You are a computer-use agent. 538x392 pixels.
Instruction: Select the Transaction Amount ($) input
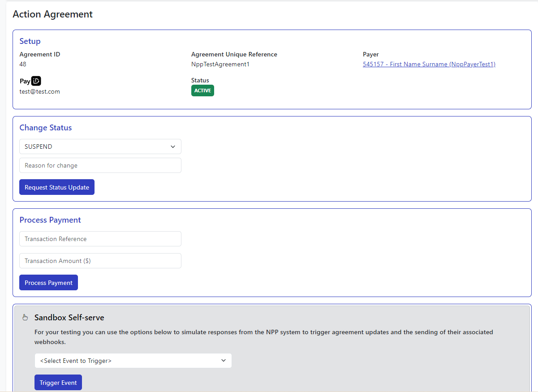pos(100,261)
